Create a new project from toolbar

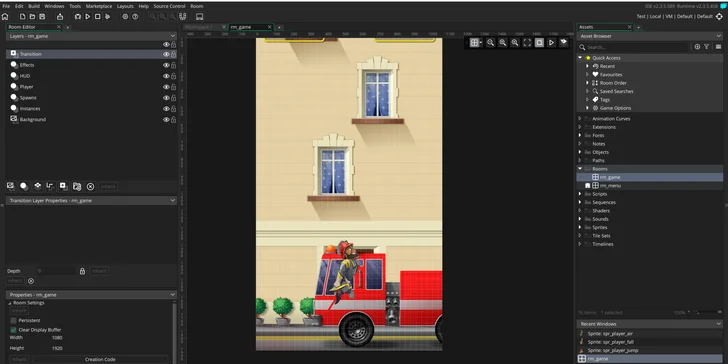[x=22, y=17]
